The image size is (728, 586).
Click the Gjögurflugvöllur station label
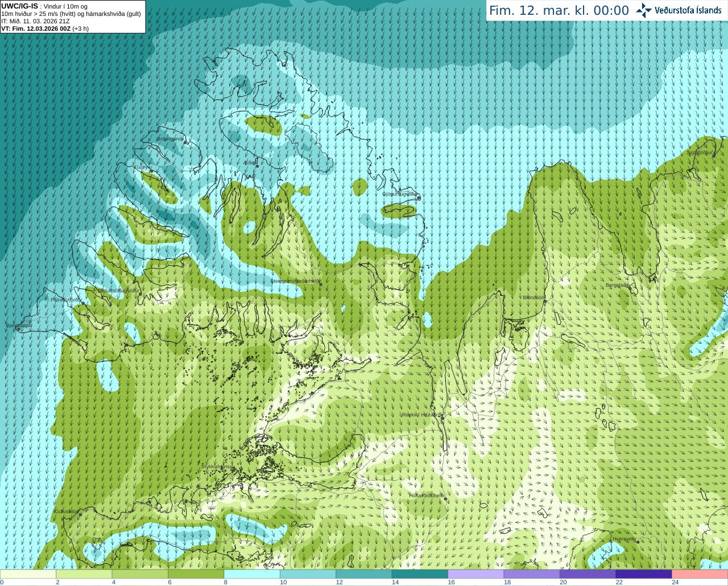[399, 194]
